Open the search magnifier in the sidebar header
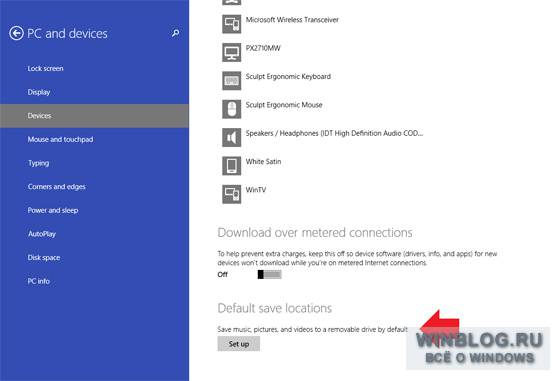560x381 pixels. [175, 33]
